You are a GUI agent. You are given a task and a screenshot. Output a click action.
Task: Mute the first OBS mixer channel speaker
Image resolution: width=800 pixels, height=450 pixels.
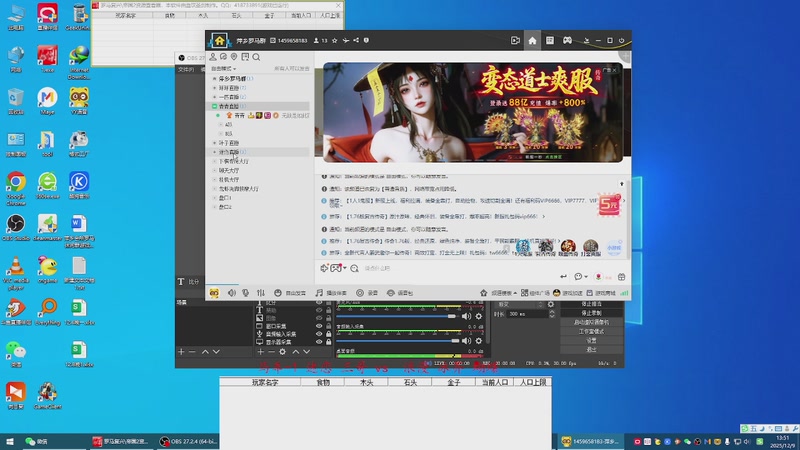pyautogui.click(x=466, y=316)
